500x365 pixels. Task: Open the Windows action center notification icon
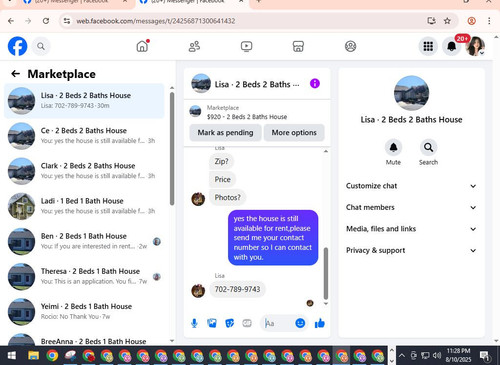click(485, 356)
